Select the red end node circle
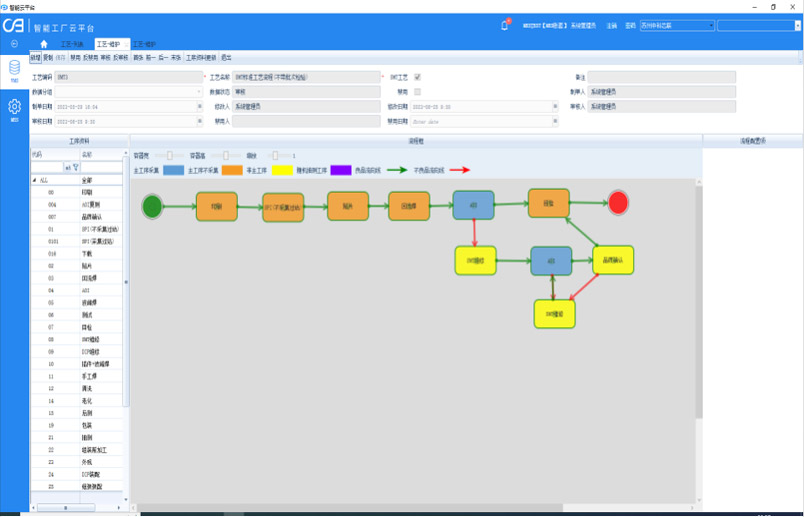804x517 pixels. (618, 203)
